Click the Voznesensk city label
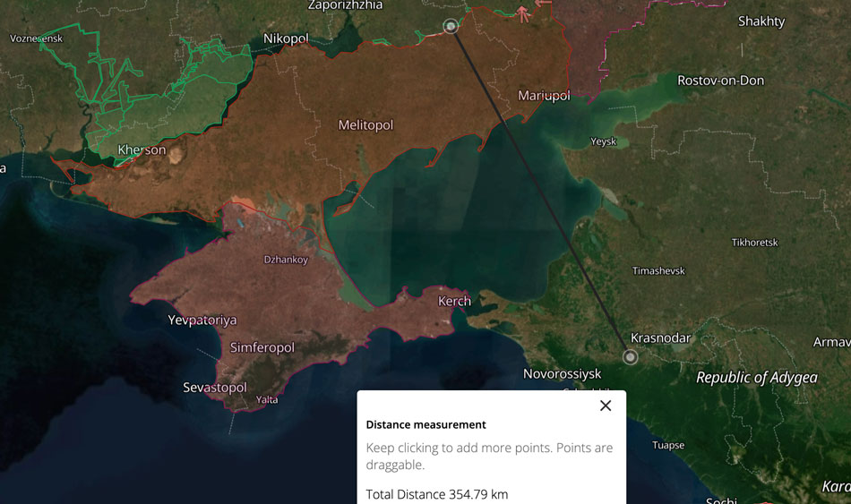 coord(37,38)
